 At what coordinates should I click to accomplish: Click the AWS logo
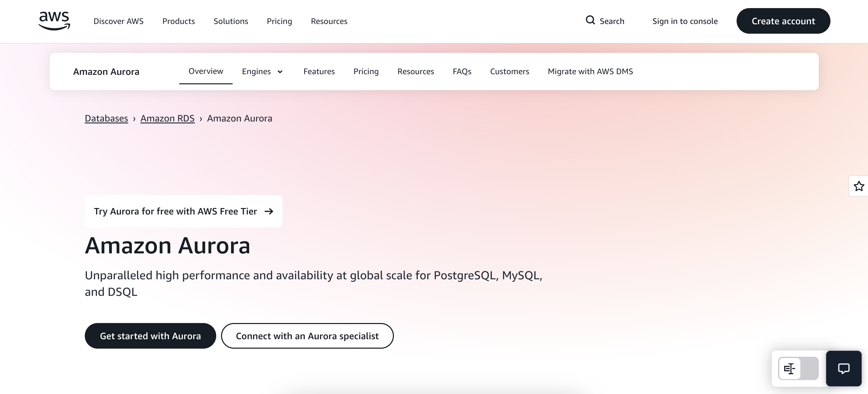pos(54,21)
